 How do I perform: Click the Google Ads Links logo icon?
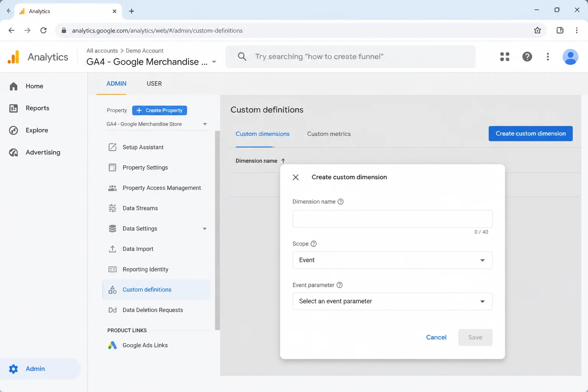pos(112,345)
